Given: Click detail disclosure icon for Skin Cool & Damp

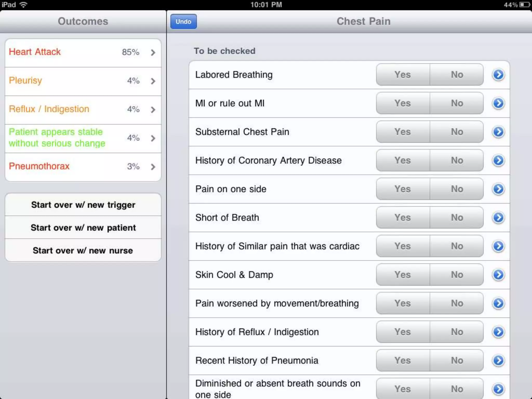Looking at the screenshot, I should pos(498,275).
